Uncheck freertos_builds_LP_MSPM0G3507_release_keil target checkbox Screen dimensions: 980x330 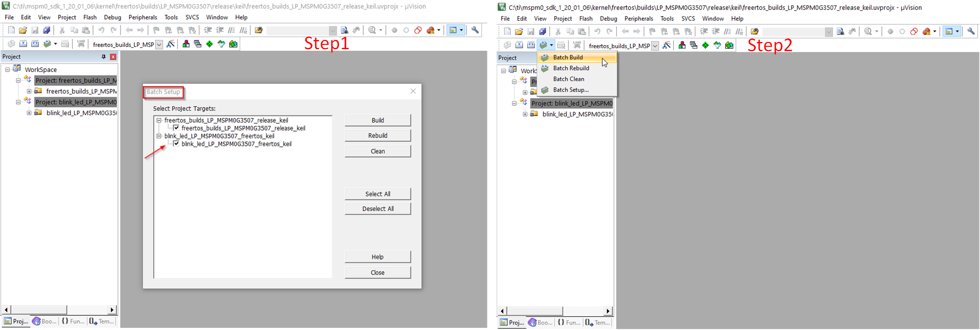(176, 128)
